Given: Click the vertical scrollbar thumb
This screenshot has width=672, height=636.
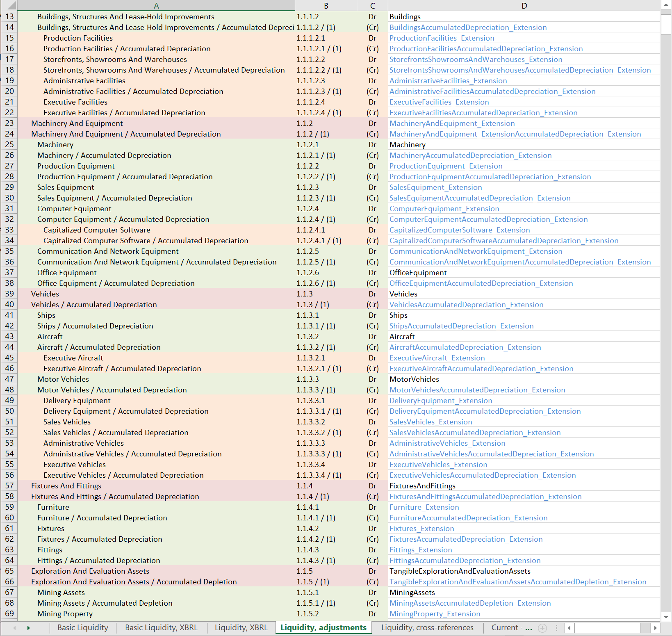Looking at the screenshot, I should 666,24.
